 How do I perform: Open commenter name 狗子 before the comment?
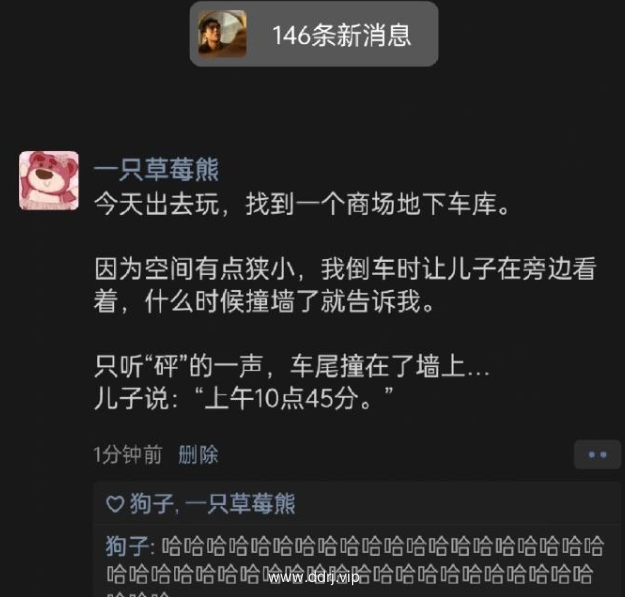click(x=127, y=546)
